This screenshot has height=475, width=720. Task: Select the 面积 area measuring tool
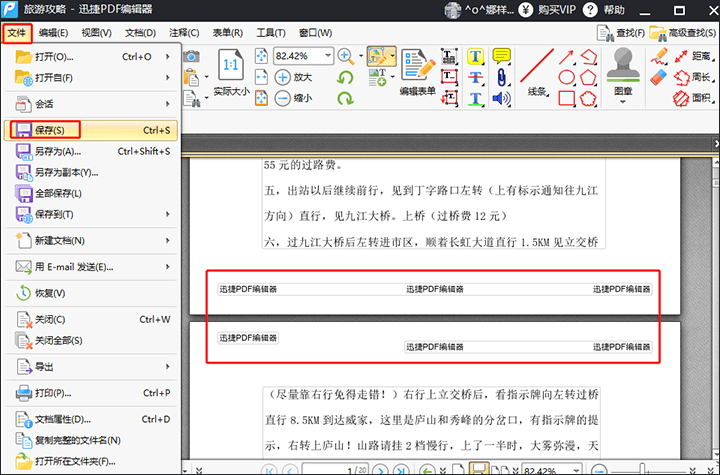click(693, 98)
